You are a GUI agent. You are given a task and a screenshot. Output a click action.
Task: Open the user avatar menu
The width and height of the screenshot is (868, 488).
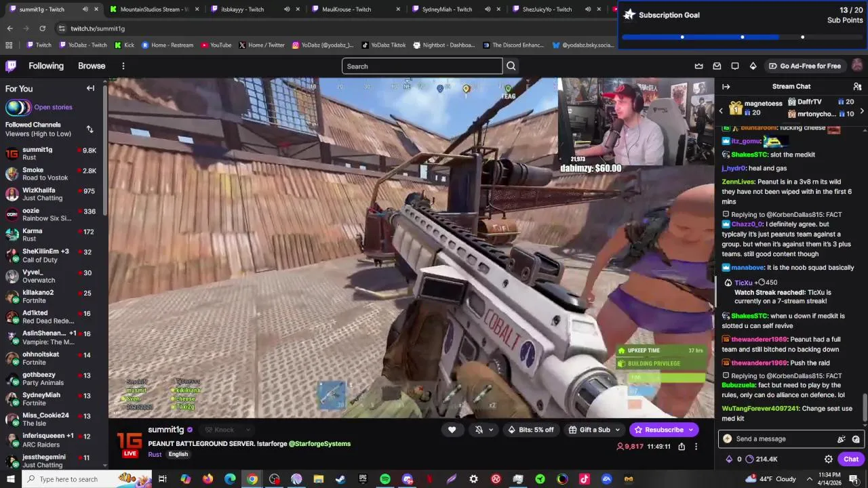[x=857, y=66]
